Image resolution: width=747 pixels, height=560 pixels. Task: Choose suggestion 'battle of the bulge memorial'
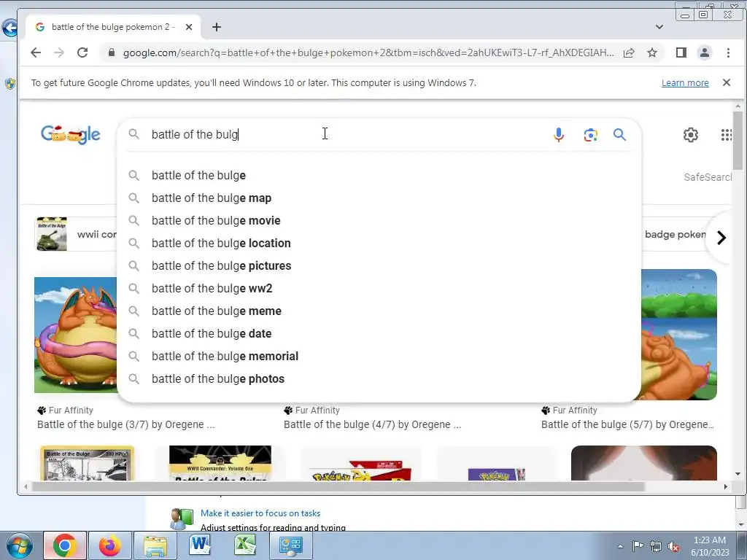point(379,356)
